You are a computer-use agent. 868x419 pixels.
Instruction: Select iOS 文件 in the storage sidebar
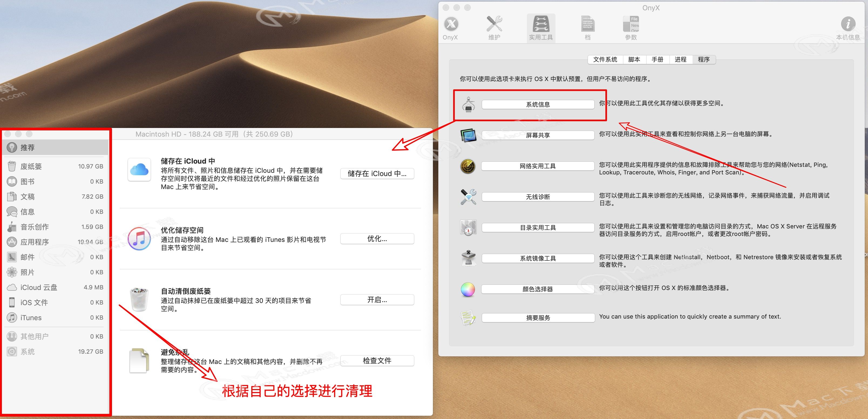[55, 302]
